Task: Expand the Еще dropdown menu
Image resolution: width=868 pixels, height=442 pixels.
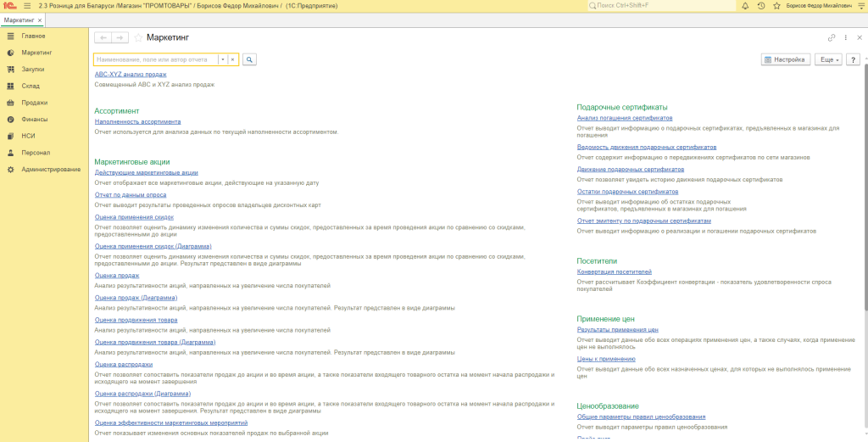Action: (827, 59)
